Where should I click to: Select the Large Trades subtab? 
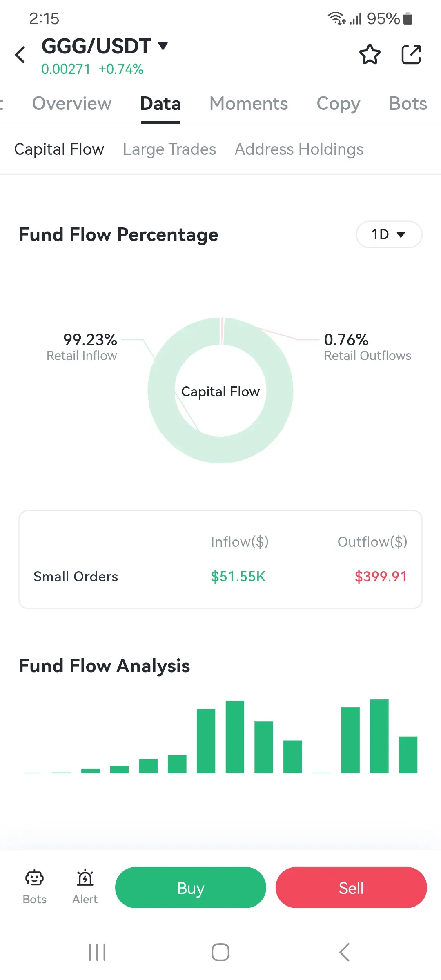tap(169, 149)
